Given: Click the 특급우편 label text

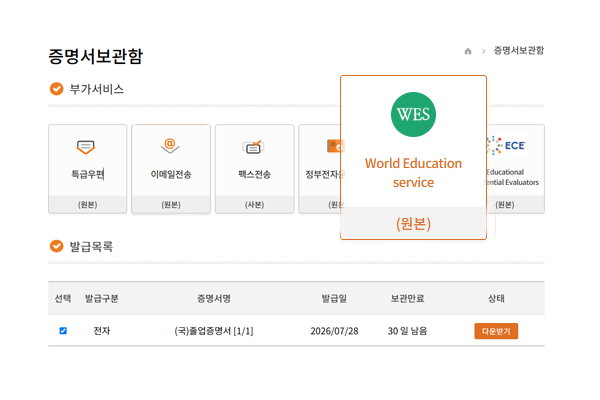Looking at the screenshot, I should (x=88, y=175).
